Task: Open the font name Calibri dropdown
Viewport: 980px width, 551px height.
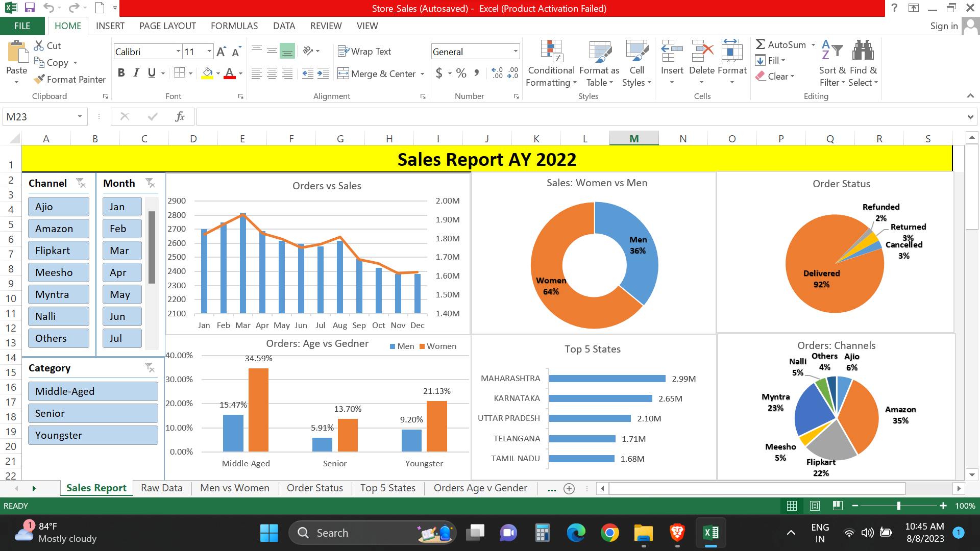Action: (178, 52)
